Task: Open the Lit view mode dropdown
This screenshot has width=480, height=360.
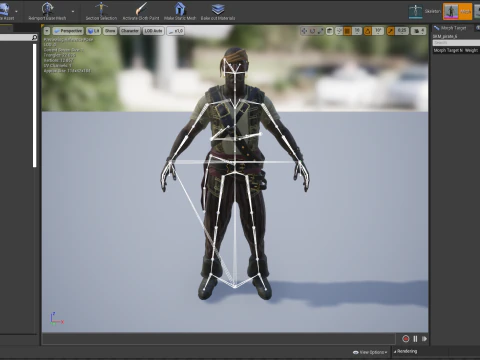Action: [x=93, y=31]
